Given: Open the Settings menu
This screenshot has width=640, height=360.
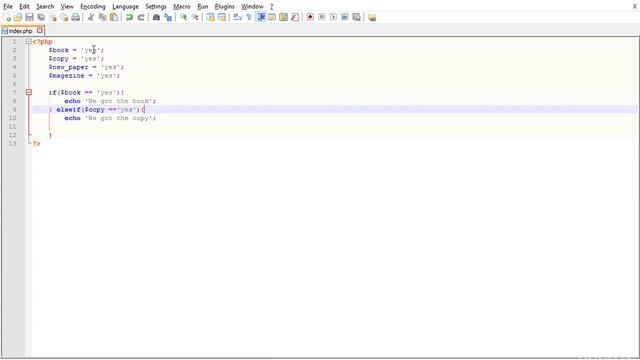Looking at the screenshot, I should [x=156, y=7].
